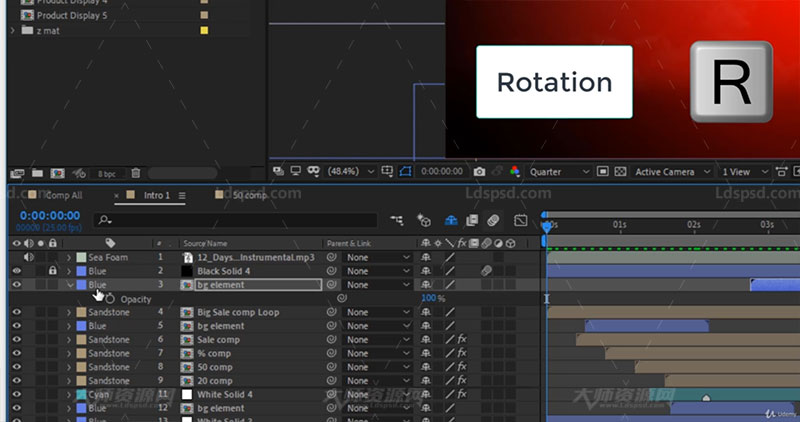Toggle visibility of the 50 comp layer
800x422 pixels.
[16, 367]
